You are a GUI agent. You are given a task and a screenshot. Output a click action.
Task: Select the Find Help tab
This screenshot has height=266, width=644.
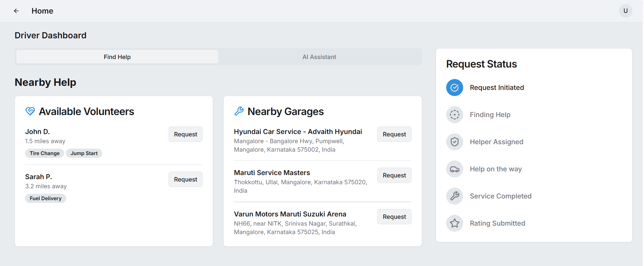pyautogui.click(x=117, y=57)
